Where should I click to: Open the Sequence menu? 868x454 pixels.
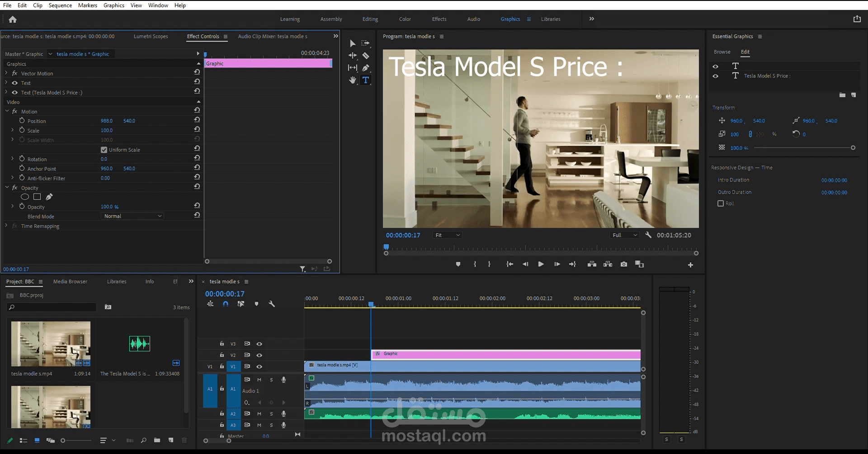coord(60,5)
